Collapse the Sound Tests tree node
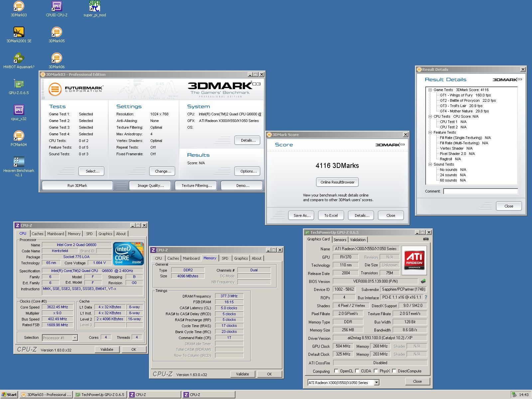 click(430, 164)
